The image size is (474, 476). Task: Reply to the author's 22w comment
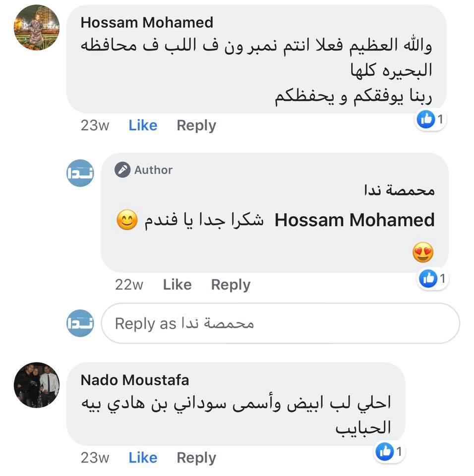click(x=231, y=285)
